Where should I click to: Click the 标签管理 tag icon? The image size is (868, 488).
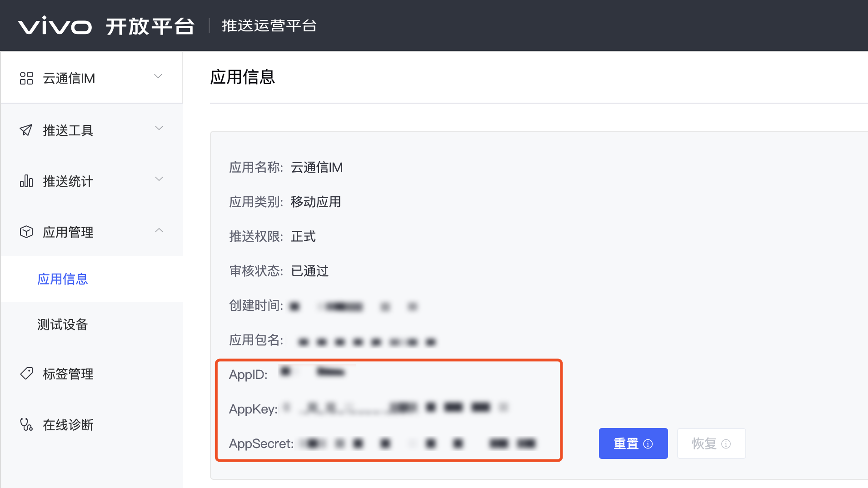26,373
